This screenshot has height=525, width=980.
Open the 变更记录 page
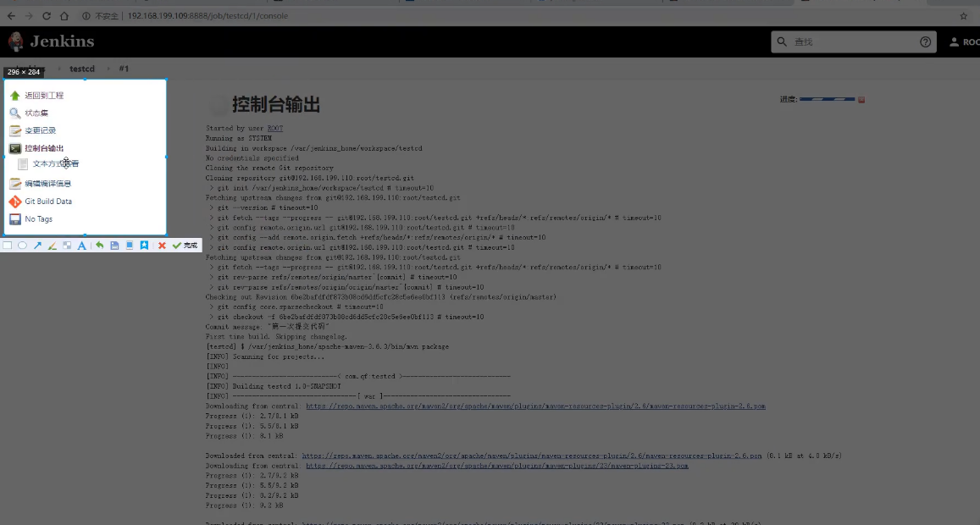(40, 130)
